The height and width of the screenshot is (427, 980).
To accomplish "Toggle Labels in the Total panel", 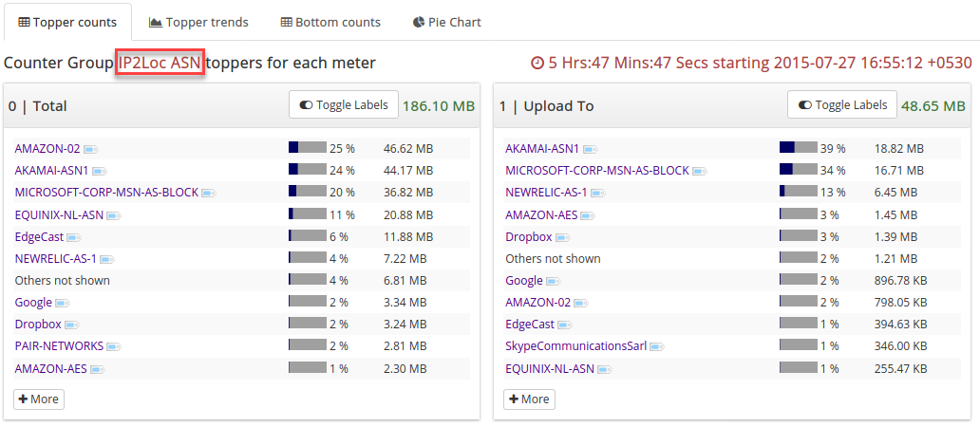I will click(x=344, y=104).
